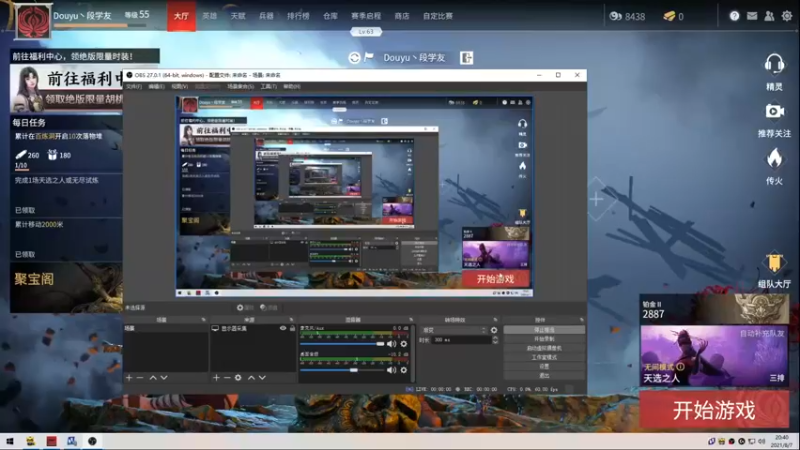
Task: Open the help question mark icon
Action: [x=734, y=16]
